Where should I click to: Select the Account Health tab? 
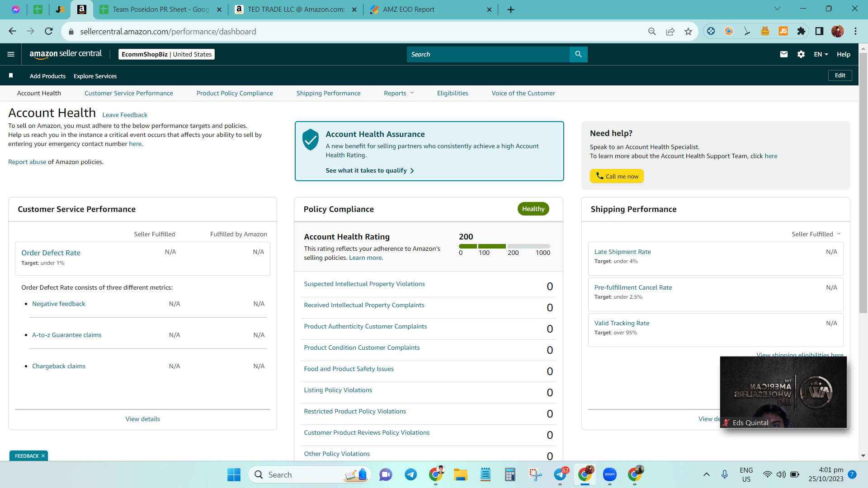(x=39, y=93)
